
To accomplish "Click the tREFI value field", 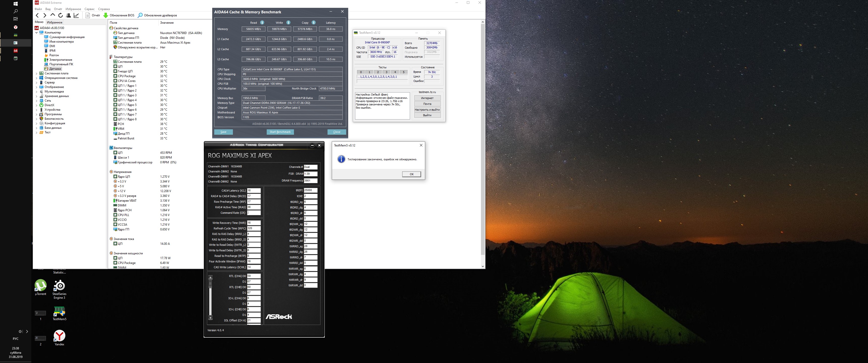I will tap(310, 190).
